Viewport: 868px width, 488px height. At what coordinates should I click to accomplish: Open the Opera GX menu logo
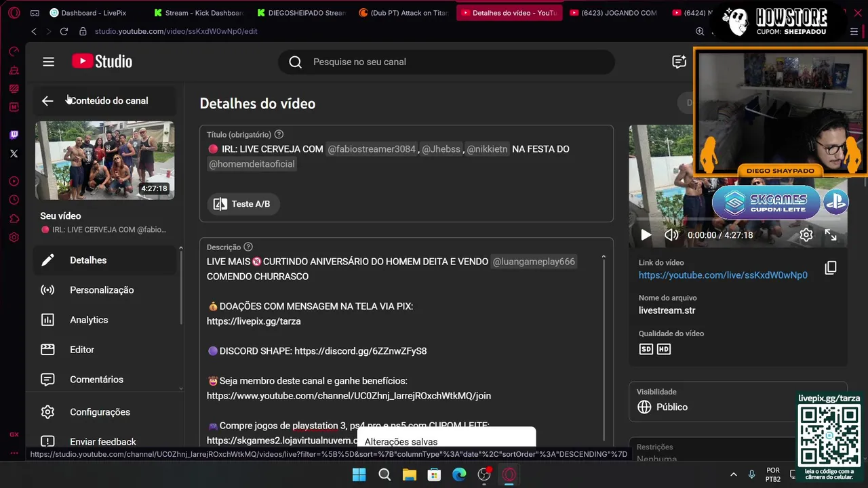[x=14, y=13]
